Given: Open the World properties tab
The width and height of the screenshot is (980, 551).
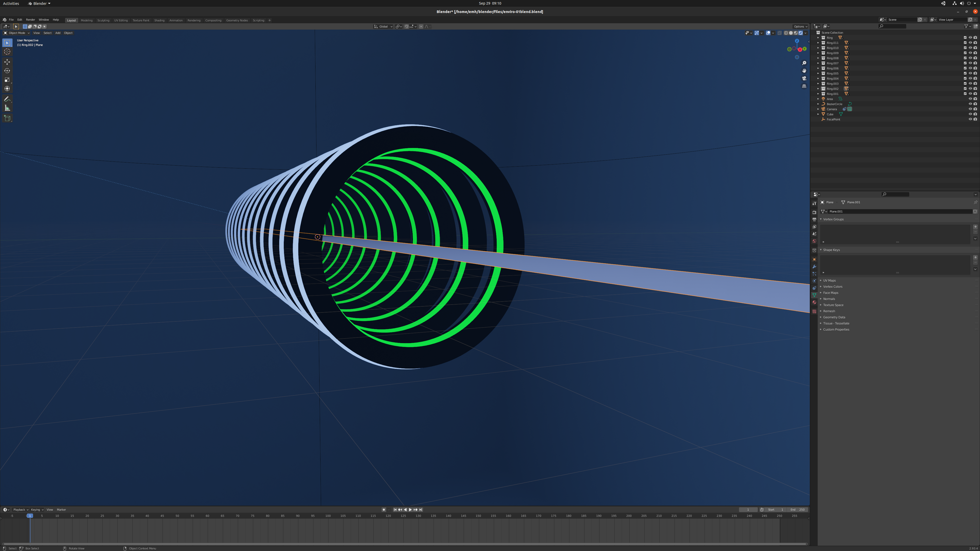Looking at the screenshot, I should point(814,241).
